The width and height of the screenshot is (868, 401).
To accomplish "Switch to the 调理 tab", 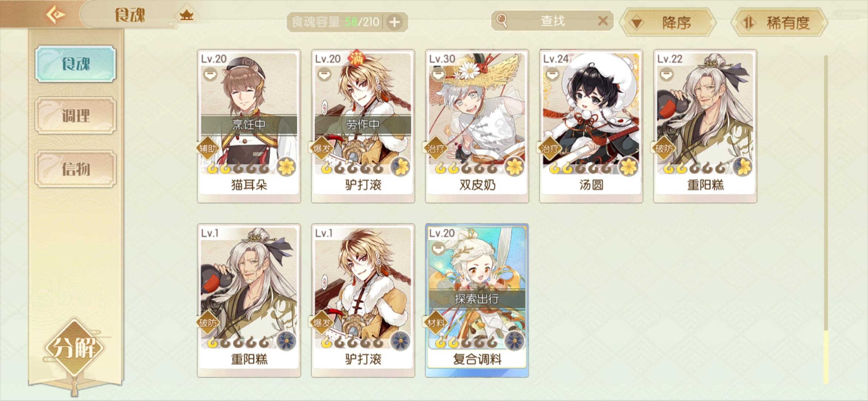I will (76, 115).
